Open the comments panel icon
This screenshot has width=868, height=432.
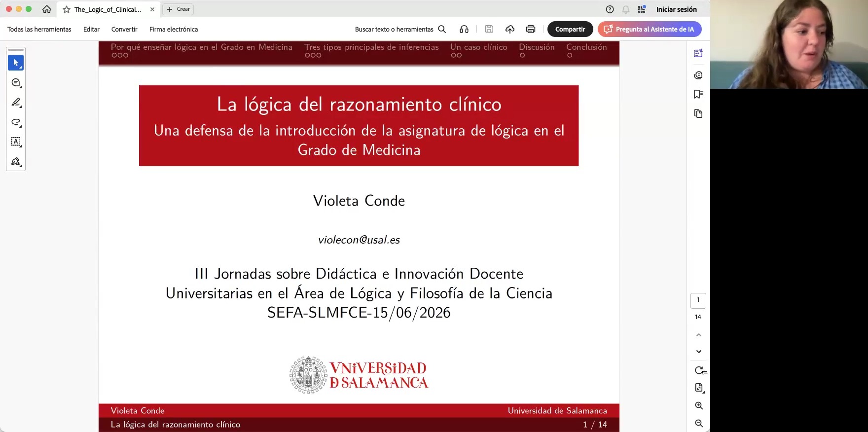point(698,75)
